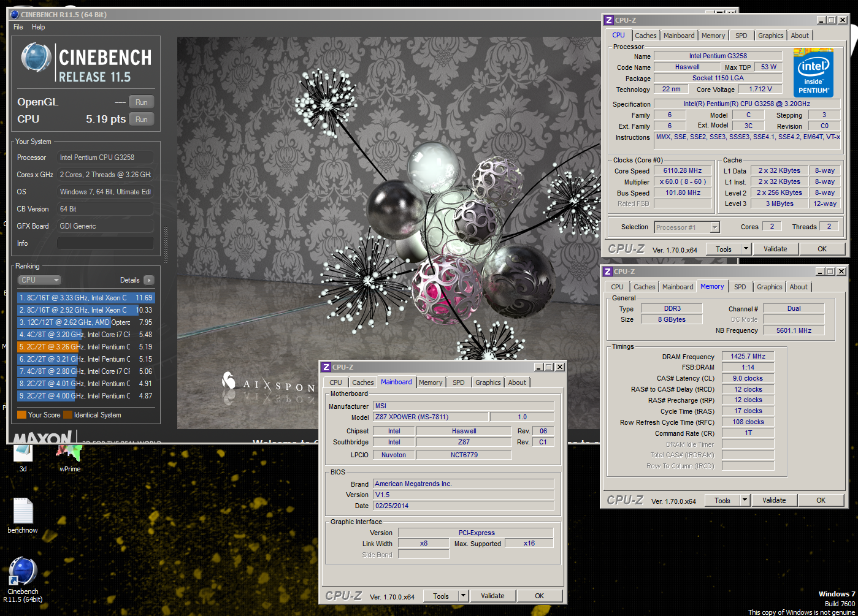Switch to About tab in CPU-Z Mainboard window
This screenshot has width=858, height=616.
click(x=517, y=382)
